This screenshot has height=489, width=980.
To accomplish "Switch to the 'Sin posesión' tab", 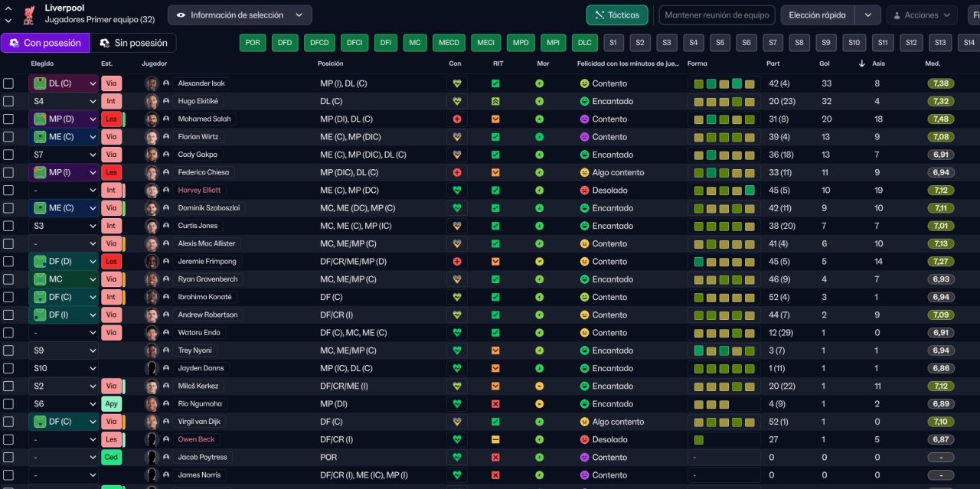I will 133,43.
